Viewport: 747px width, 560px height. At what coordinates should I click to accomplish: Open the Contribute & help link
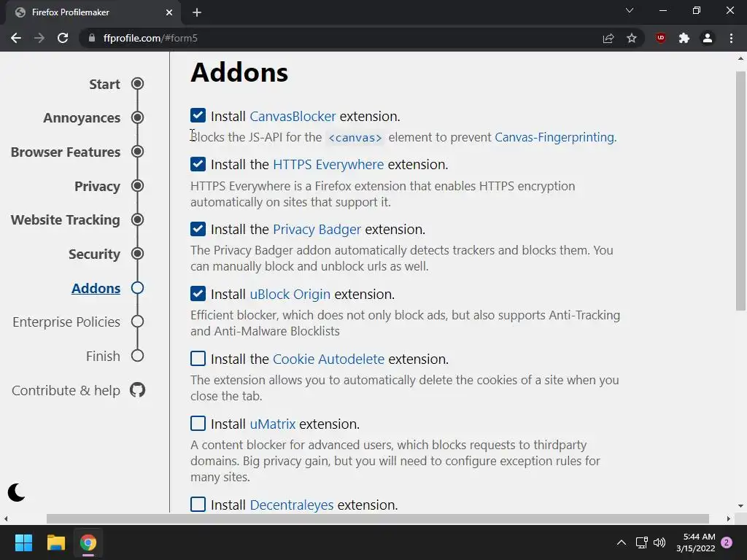coord(66,391)
